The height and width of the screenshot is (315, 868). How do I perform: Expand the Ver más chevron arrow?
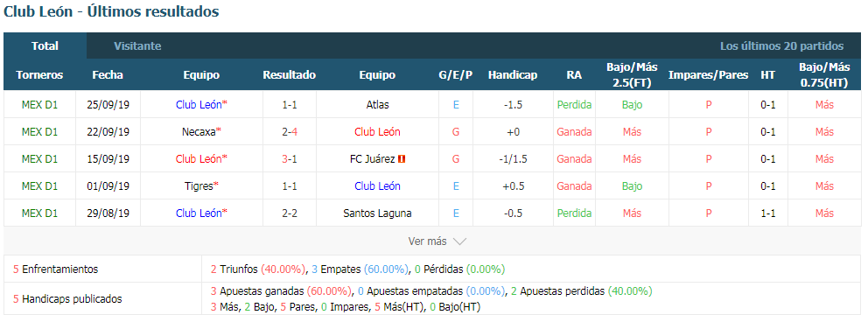coord(459,241)
